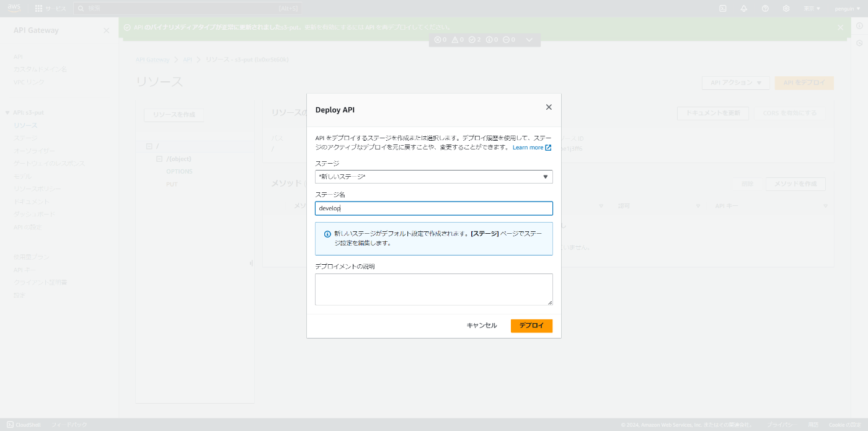Image resolution: width=868 pixels, height=431 pixels.
Task: Open クライアント証明書 in the sidebar
Action: point(40,282)
